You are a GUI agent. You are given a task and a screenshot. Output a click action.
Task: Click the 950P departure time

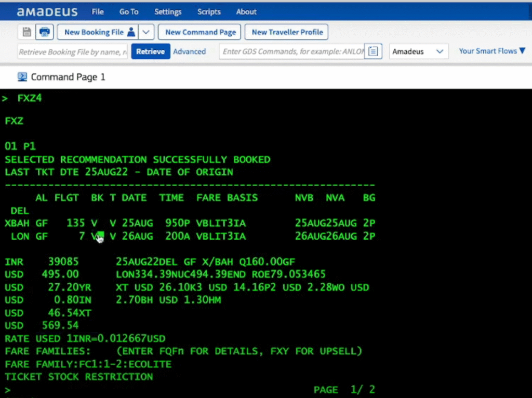click(x=178, y=223)
